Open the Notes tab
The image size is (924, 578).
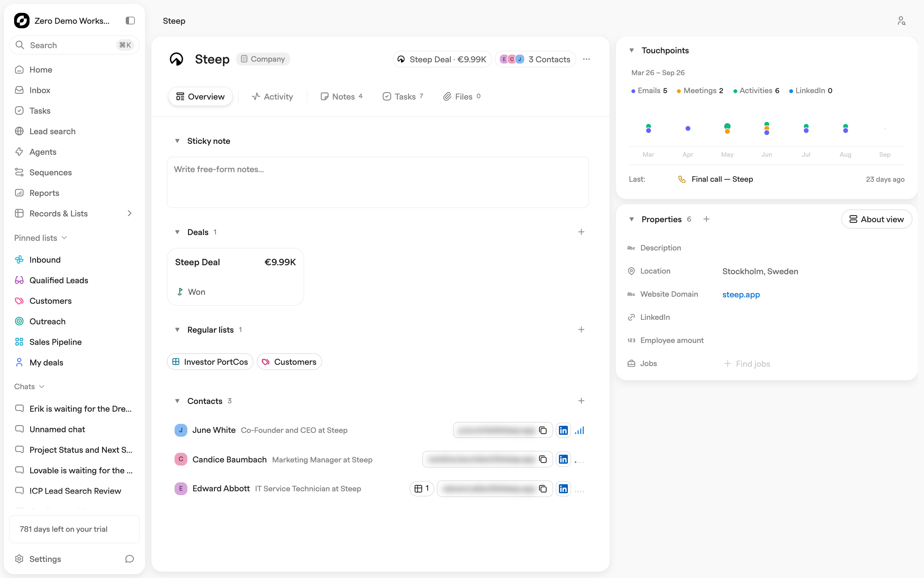point(341,97)
